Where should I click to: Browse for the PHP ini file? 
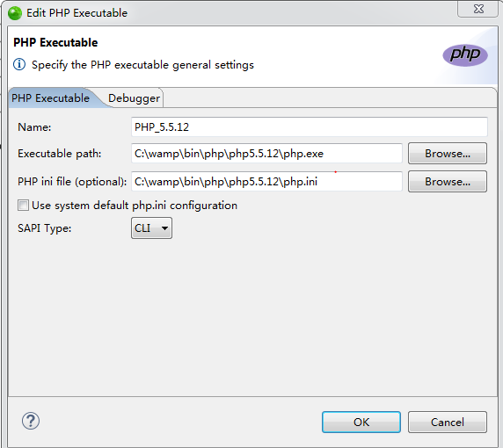coord(448,182)
